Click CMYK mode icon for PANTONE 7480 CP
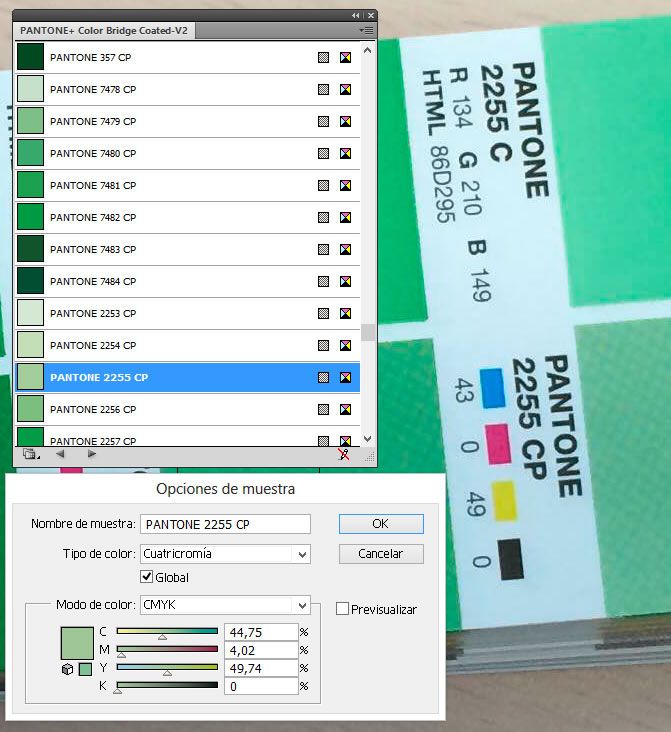671x732 pixels. [x=346, y=153]
